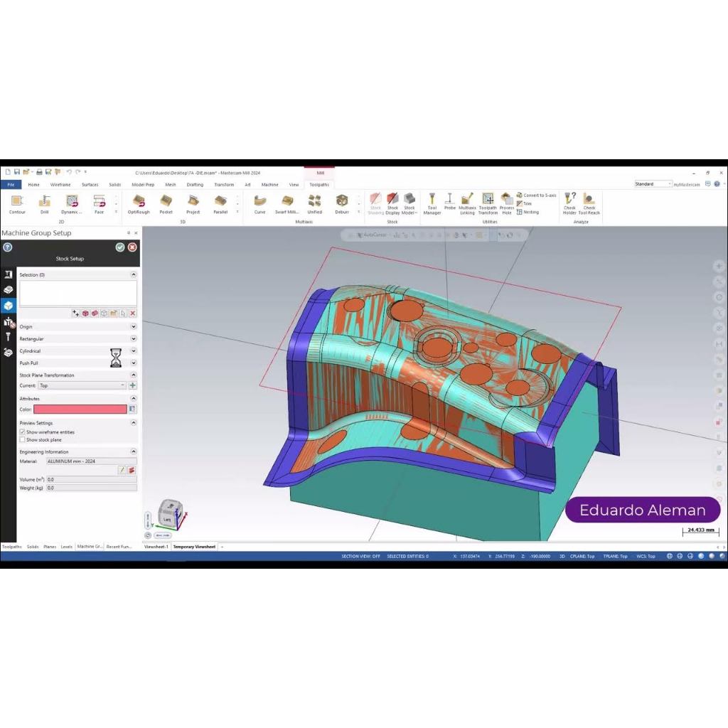This screenshot has width=728, height=728.
Task: Enable Show stock plane checkbox
Action: coord(22,439)
